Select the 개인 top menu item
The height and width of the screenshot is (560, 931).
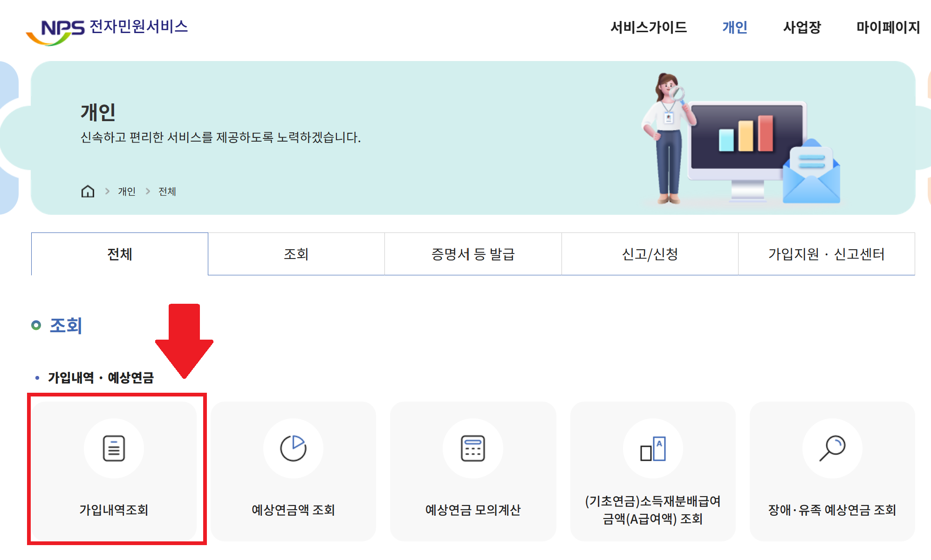(x=735, y=27)
